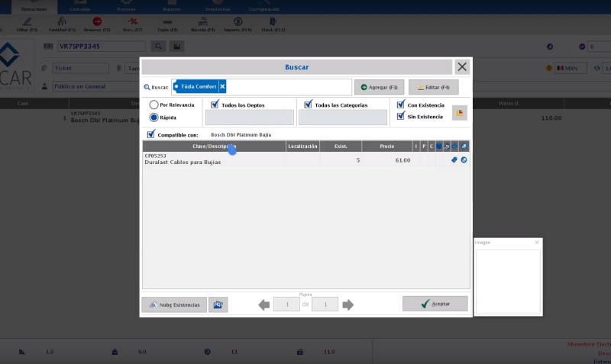Click the Cajón (F8) toolbar icon

(x=167, y=22)
